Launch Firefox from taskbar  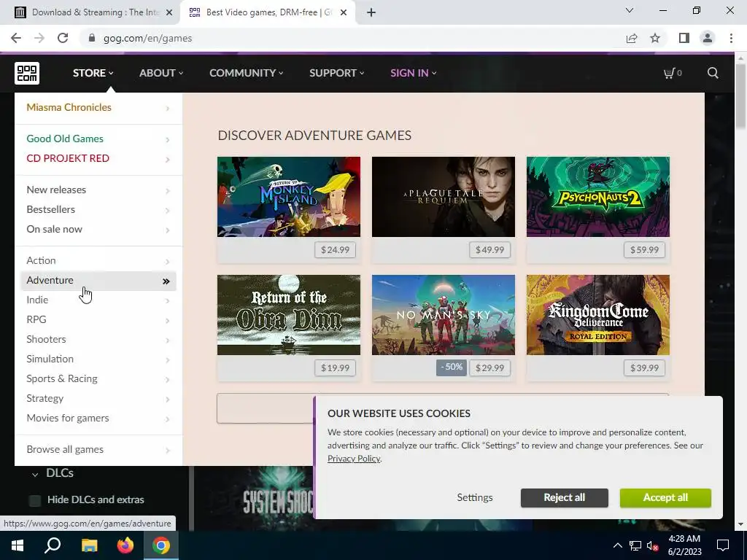click(x=125, y=545)
